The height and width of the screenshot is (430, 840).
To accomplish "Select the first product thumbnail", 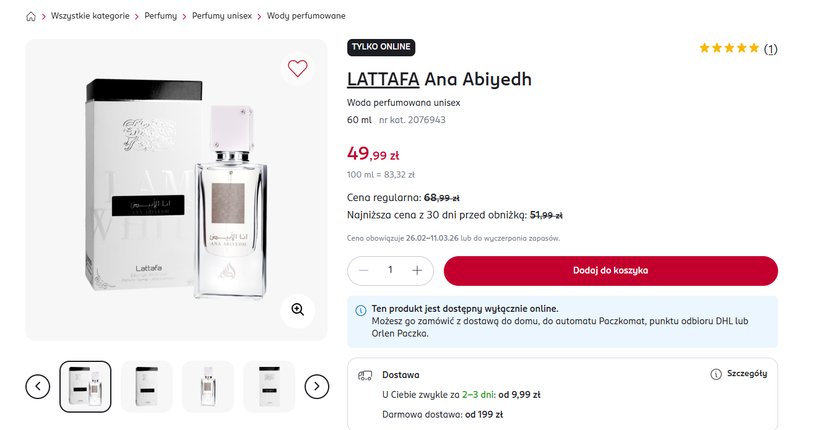I will [x=85, y=386].
